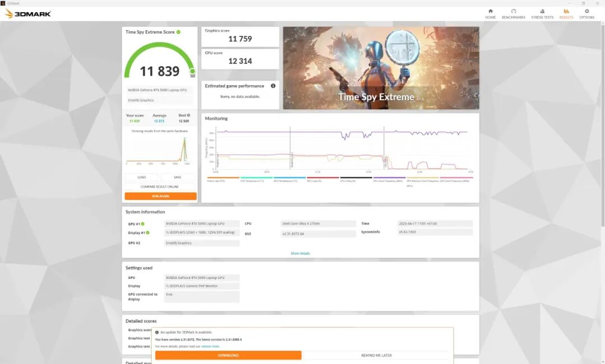Toggle the CPU Utility legend line
Image resolution: width=605 pixels, height=364 pixels.
[356, 179]
